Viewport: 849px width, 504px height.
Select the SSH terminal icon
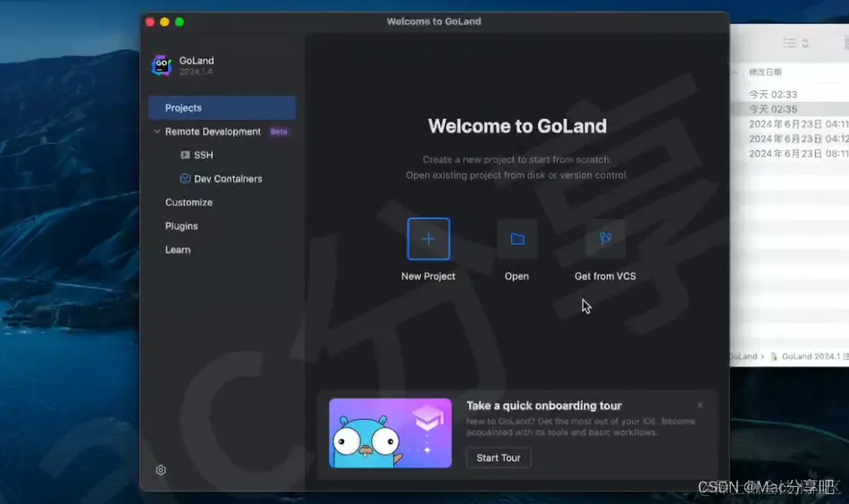tap(185, 155)
